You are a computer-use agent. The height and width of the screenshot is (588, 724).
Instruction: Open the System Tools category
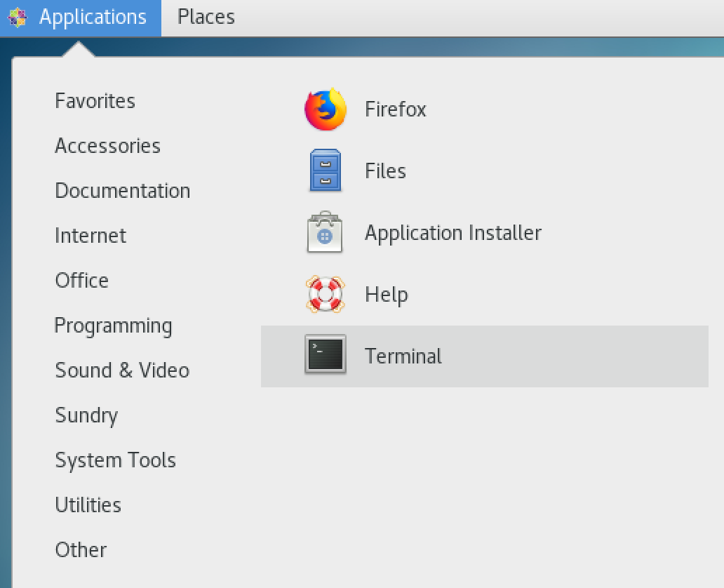[x=116, y=460]
